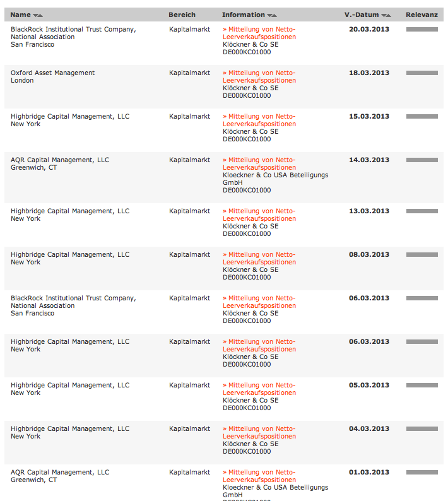The height and width of the screenshot is (501, 448).
Task: Open AQR Capital's Mitteilung link dated 01.03.2013
Action: (259, 476)
